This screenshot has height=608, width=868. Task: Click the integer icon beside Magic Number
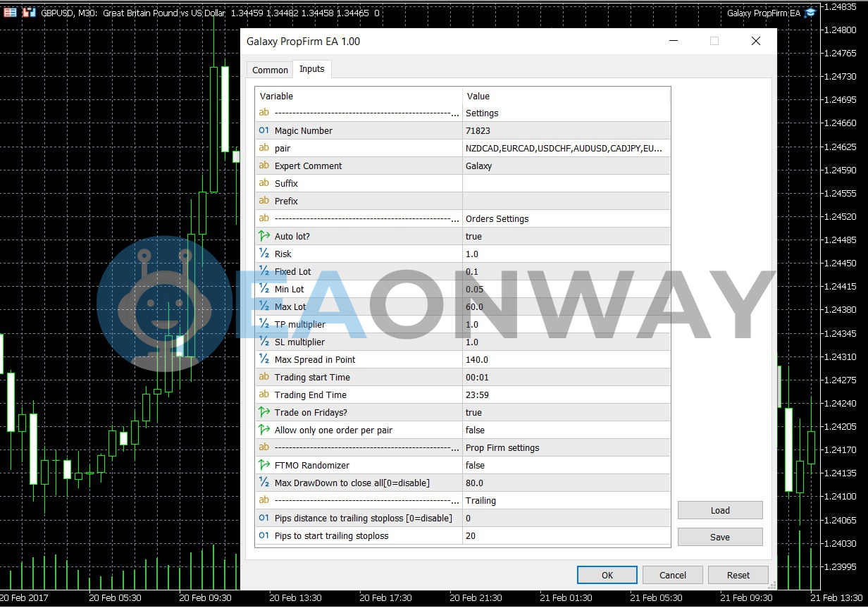264,130
